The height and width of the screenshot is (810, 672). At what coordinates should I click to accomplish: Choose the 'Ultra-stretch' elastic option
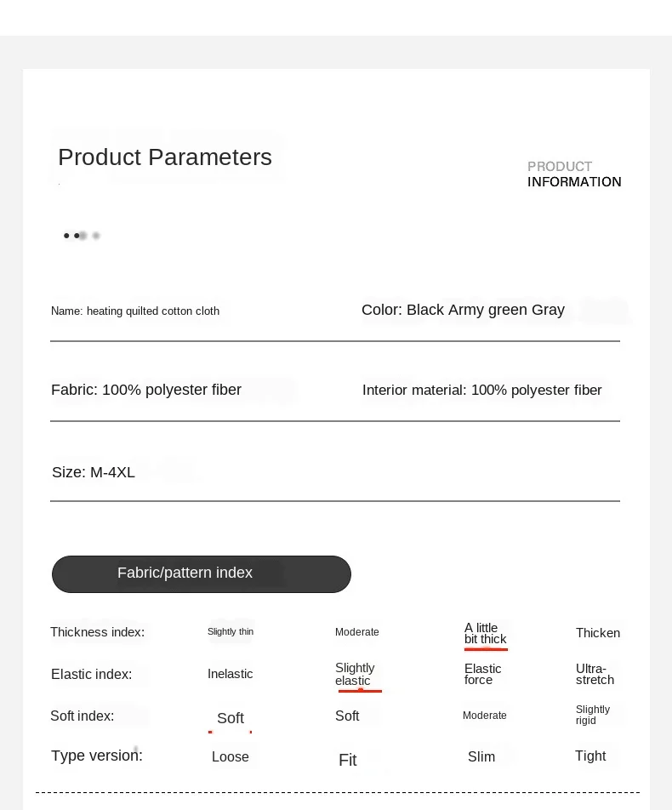pos(595,674)
